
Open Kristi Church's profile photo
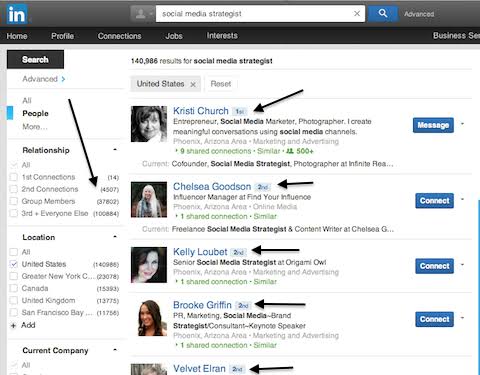[x=149, y=124]
